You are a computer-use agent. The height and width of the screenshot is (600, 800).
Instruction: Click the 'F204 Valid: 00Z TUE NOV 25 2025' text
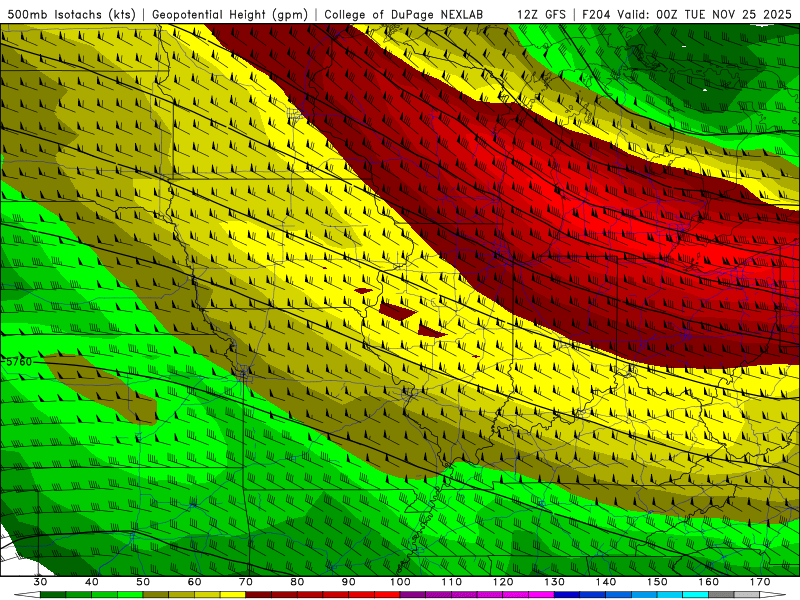tap(687, 14)
